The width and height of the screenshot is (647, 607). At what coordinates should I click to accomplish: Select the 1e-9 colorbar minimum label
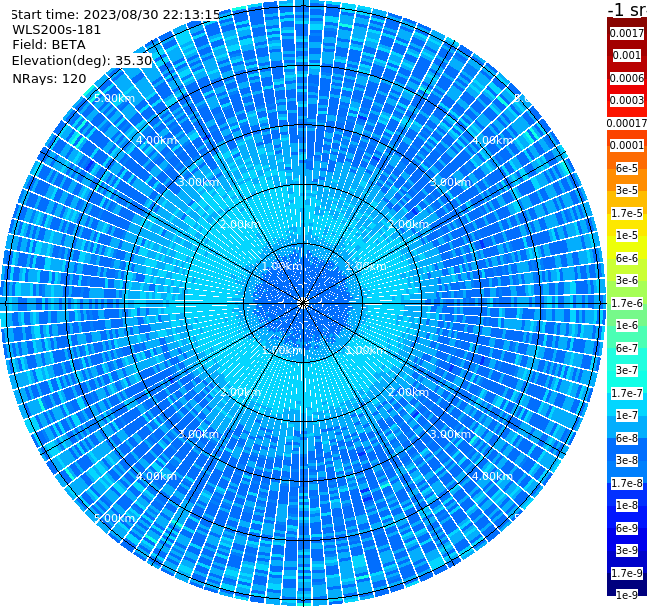tap(627, 595)
